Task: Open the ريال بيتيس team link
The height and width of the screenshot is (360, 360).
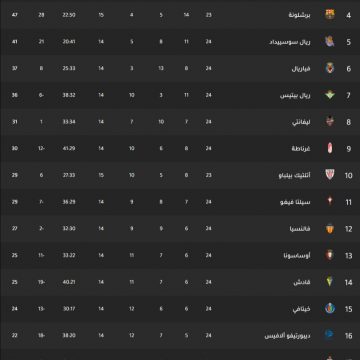Action: [295, 95]
